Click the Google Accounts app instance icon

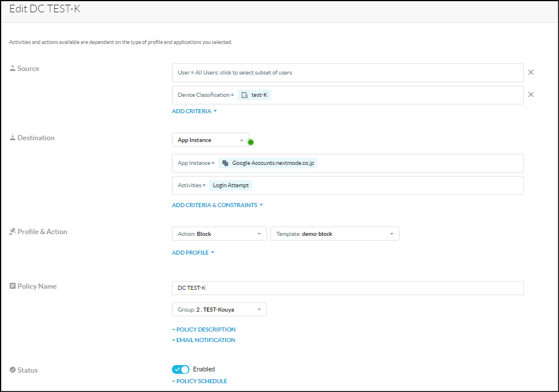(225, 163)
